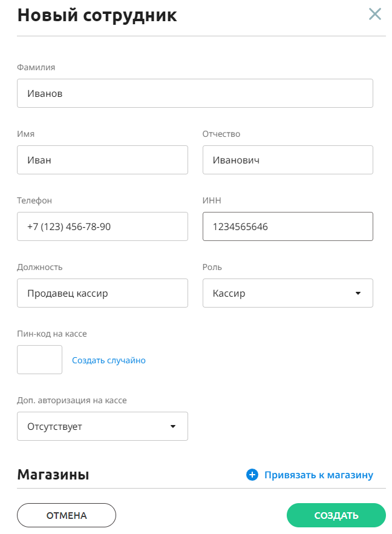392x534 pixels.
Task: Cancel with the ОТМЕНА button
Action: tap(67, 515)
